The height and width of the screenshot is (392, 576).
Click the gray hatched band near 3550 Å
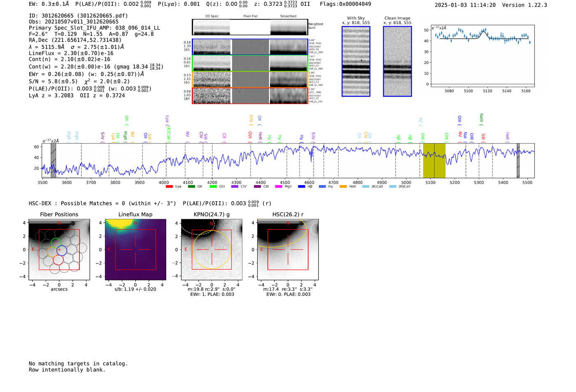point(53,160)
